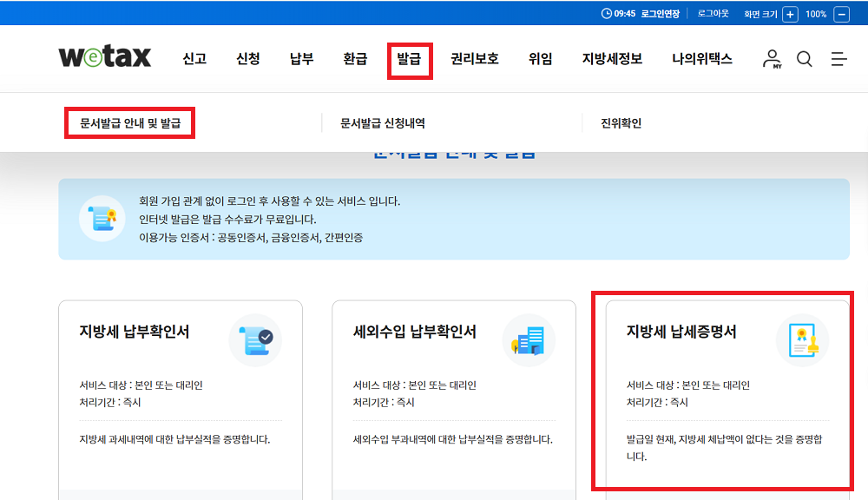Click the blue document icon on 세외수입 납부확인서 card
Image resolution: width=868 pixels, height=500 pixels.
coord(529,340)
